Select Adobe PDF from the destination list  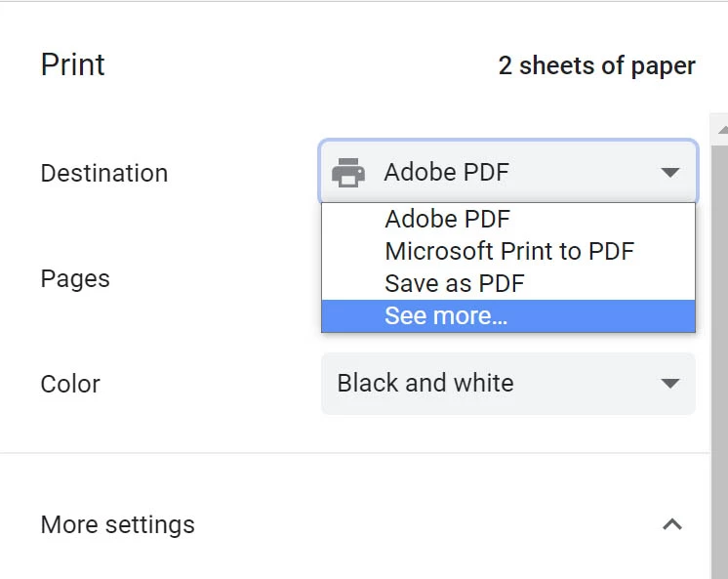click(x=447, y=219)
